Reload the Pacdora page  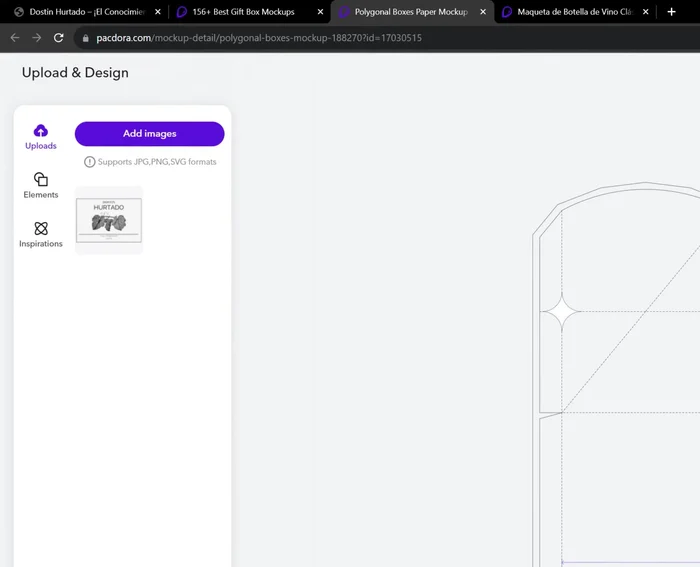click(x=58, y=38)
